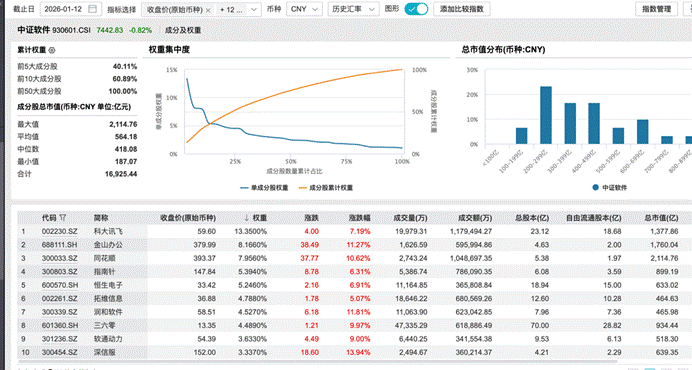Open stock code link 002230.SZ
The image size is (692, 370).
pyautogui.click(x=60, y=231)
